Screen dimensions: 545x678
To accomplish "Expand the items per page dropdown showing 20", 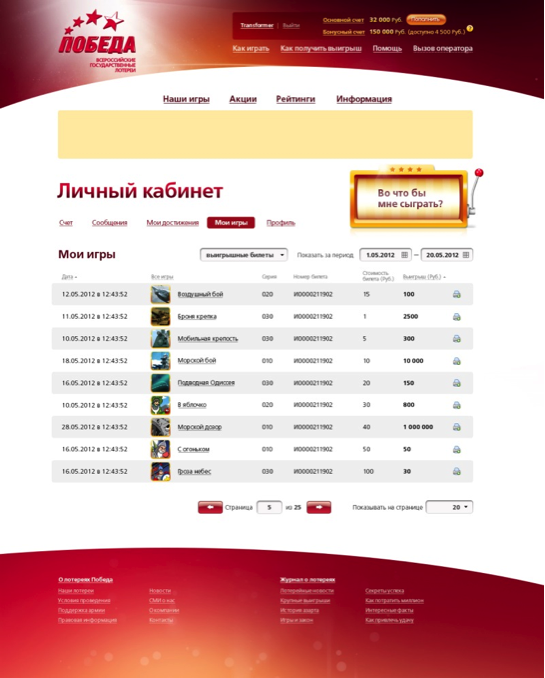I will pyautogui.click(x=449, y=507).
